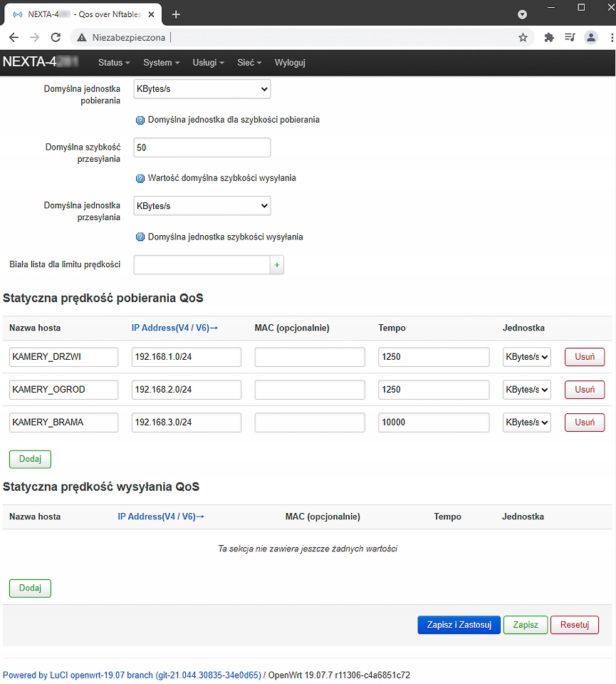This screenshot has height=684, width=616.
Task: Click the Wyloguj logout link
Action: pyautogui.click(x=290, y=63)
